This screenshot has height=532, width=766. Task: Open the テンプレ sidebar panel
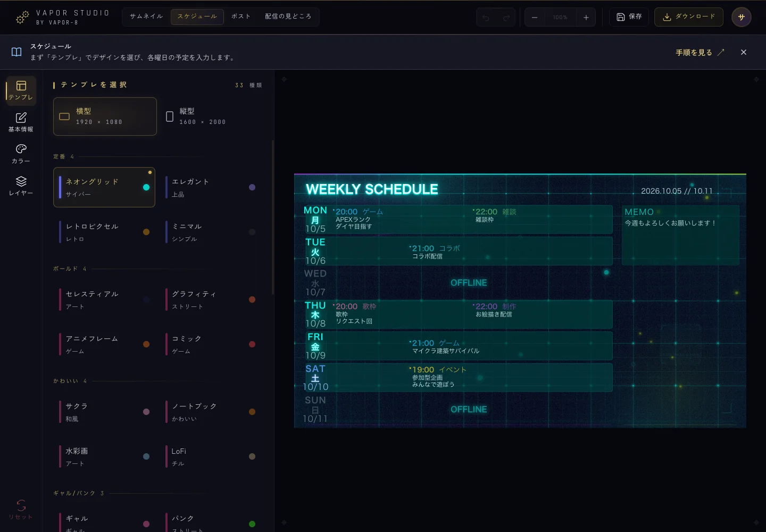tap(21, 90)
